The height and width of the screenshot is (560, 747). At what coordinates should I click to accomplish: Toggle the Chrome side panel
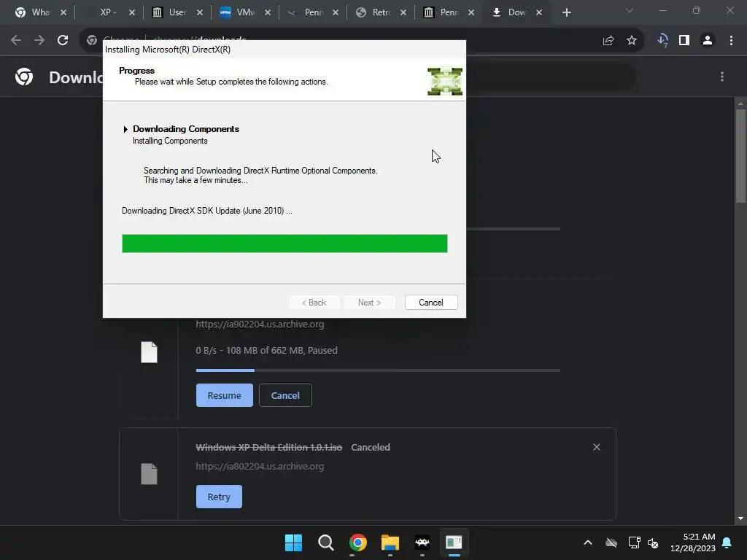click(684, 41)
